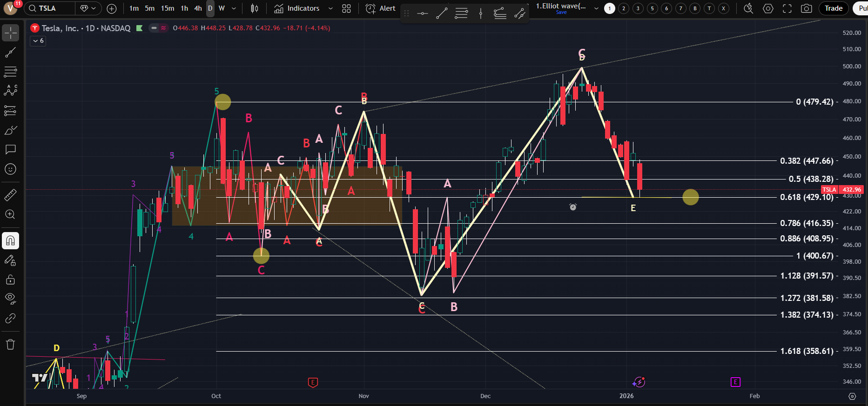868x406 pixels.
Task: Expand the time interval dropdown after W
Action: click(x=234, y=8)
